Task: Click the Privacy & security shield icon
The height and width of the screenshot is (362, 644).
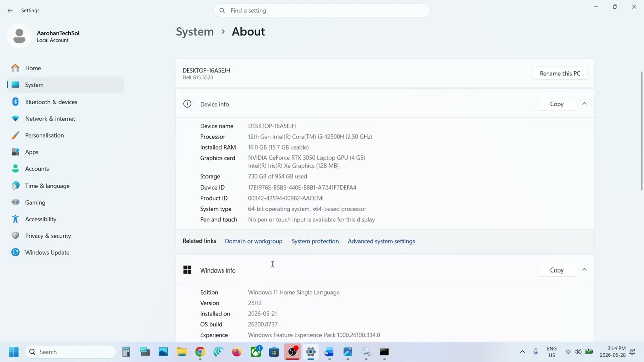Action: click(x=15, y=236)
